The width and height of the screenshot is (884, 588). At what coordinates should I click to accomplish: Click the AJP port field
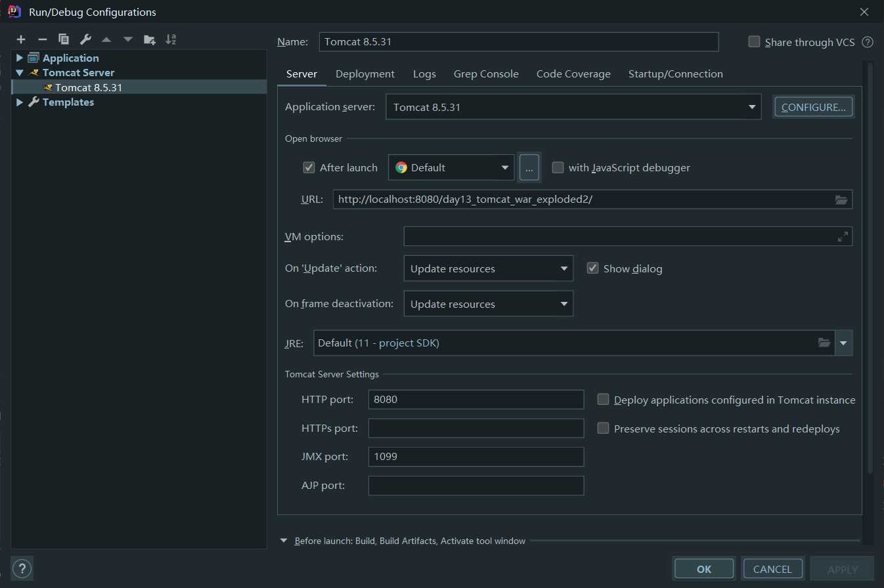point(476,486)
